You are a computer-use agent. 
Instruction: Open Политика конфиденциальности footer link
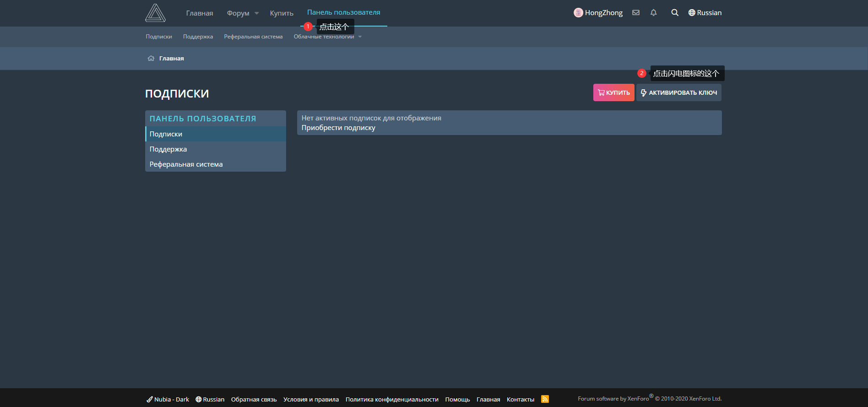(392, 399)
